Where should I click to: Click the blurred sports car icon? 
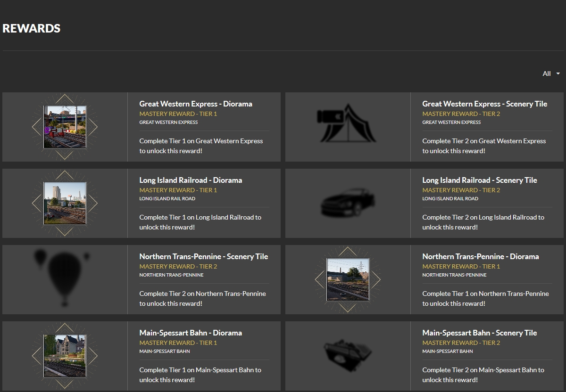point(348,203)
